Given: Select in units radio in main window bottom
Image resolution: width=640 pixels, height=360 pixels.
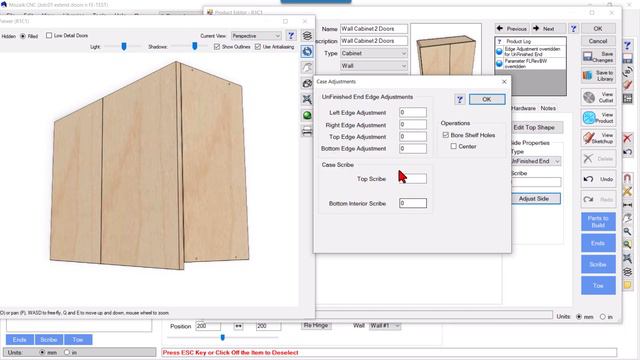Looking at the screenshot, I should (67, 352).
